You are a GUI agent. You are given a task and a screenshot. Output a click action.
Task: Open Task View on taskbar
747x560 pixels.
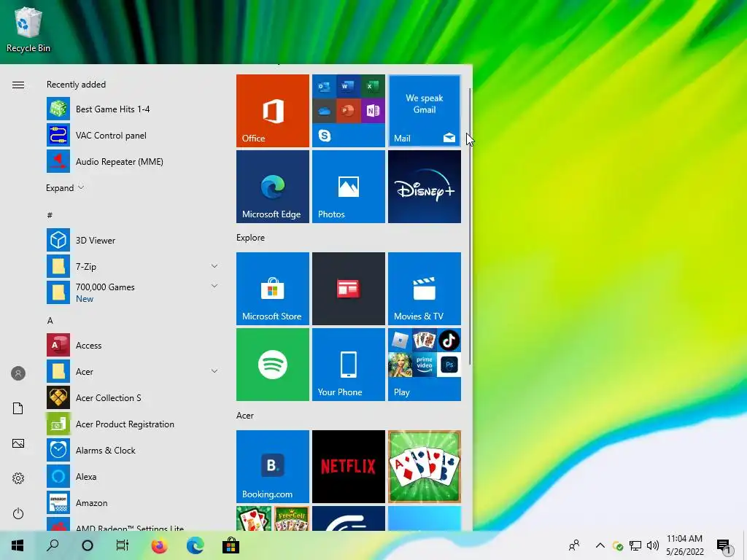coord(123,545)
